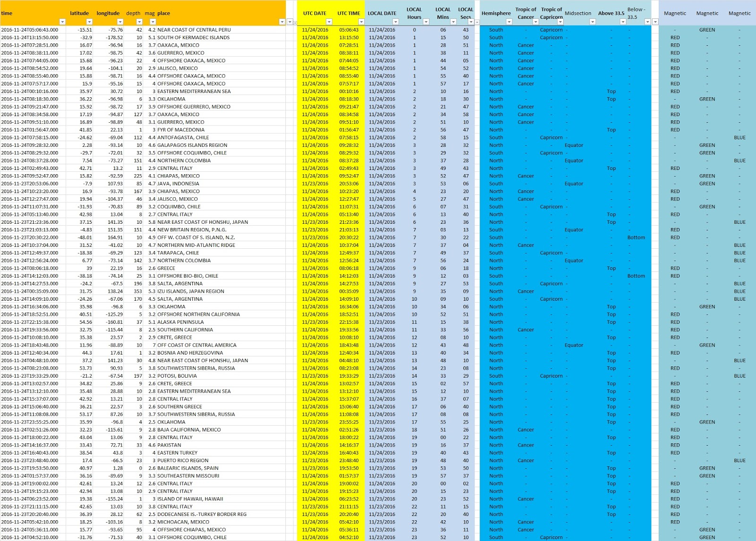Open the place column filter dropdown
The image size is (756, 541).
(282, 22)
